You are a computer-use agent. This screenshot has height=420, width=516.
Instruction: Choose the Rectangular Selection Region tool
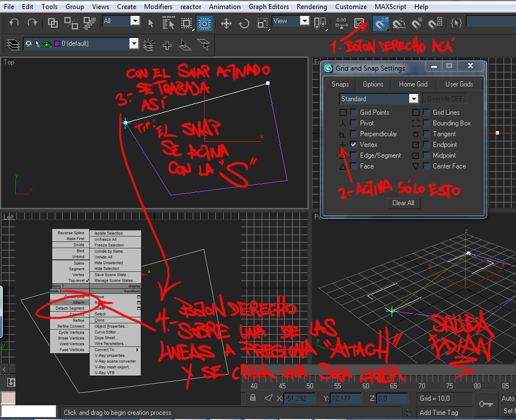(x=187, y=23)
